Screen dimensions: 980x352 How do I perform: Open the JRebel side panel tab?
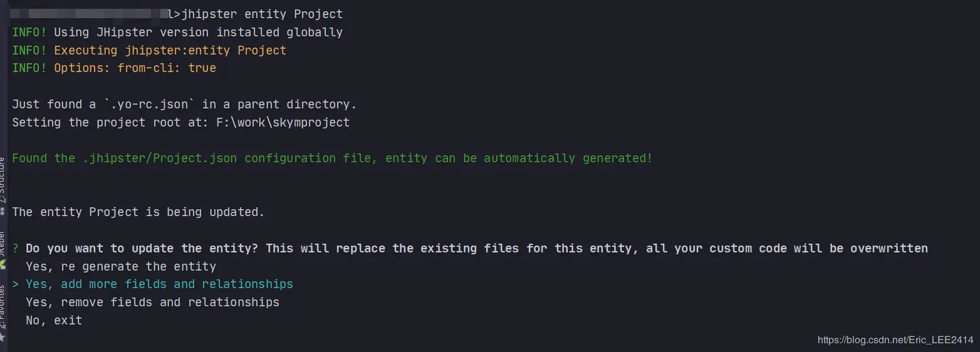pos(3,243)
